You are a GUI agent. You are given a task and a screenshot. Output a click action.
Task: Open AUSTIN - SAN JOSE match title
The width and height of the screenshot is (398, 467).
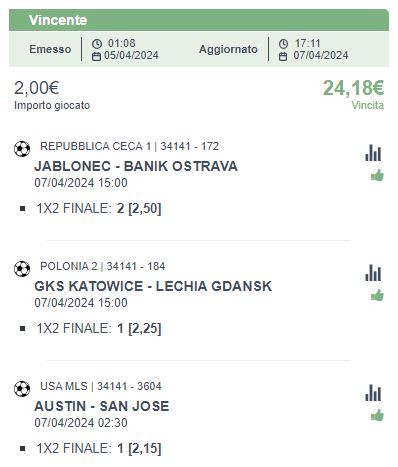[102, 406]
